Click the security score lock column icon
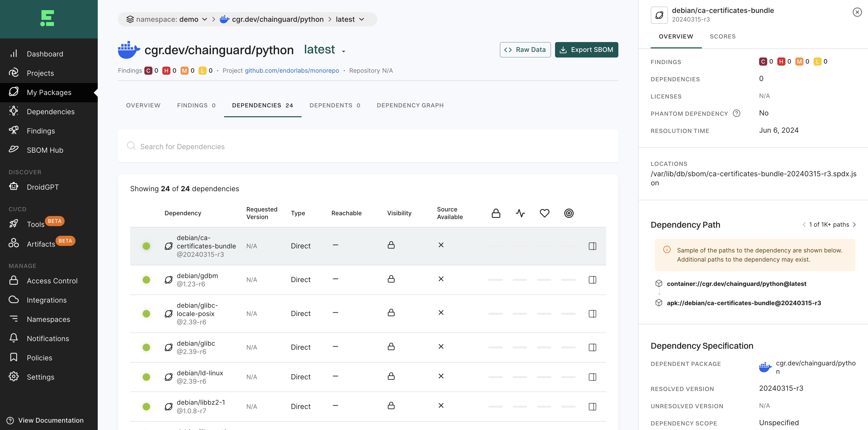868x430 pixels. [496, 213]
